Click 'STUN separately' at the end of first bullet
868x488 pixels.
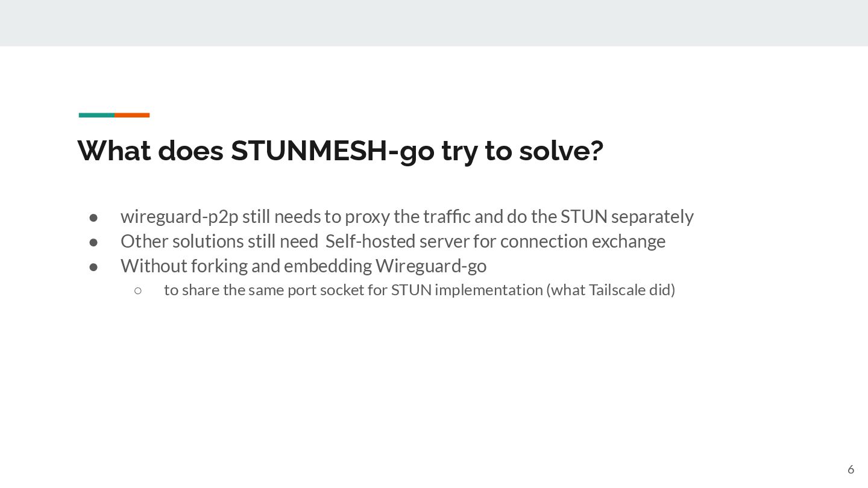(627, 217)
